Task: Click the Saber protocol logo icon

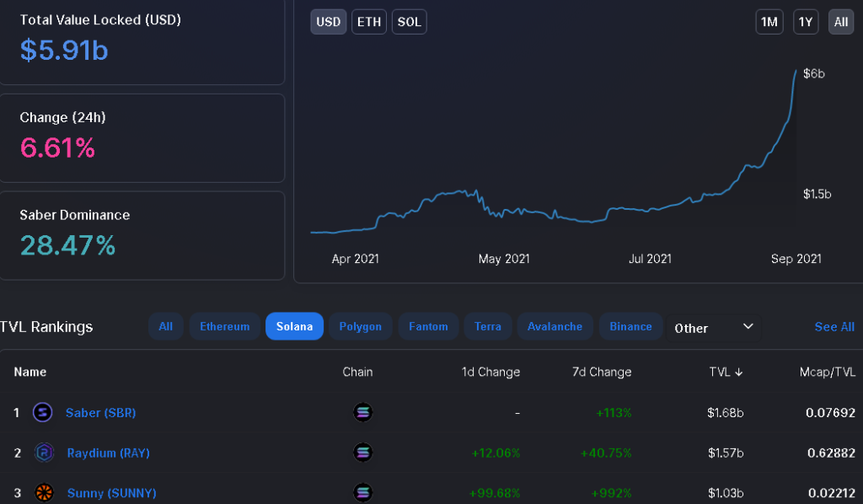Action: (x=42, y=413)
